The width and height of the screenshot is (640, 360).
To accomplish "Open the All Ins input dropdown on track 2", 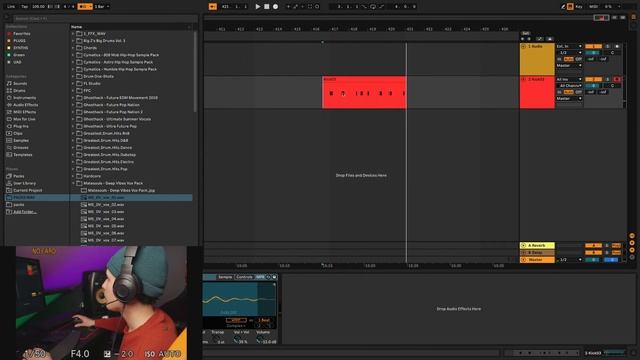I will (x=569, y=80).
